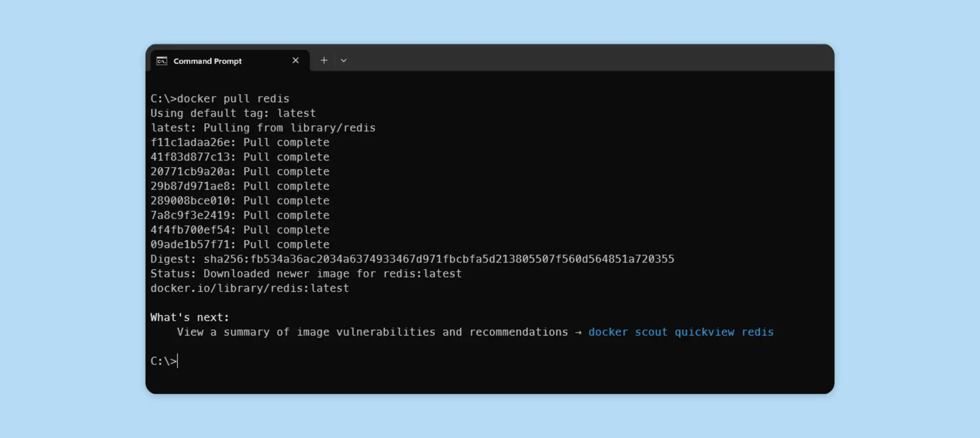Expand the new tab profile dropdown chevron
This screenshot has width=980, height=438.
(344, 60)
